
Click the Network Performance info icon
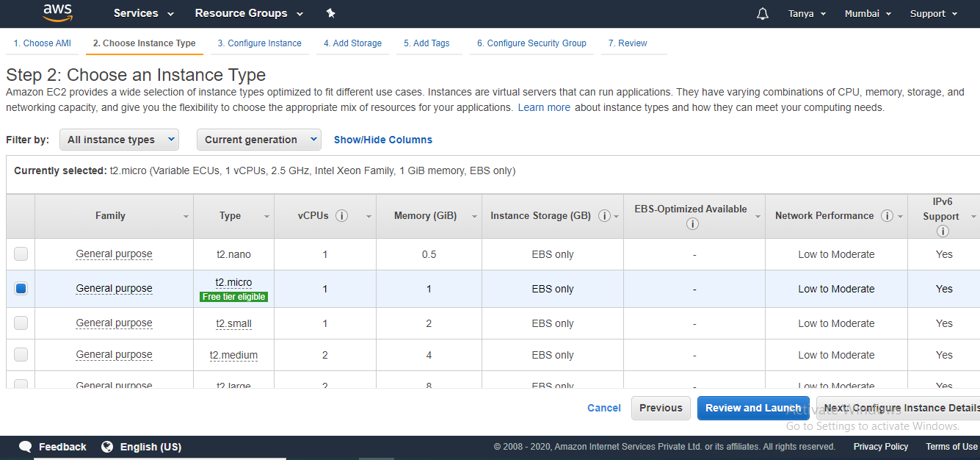[887, 216]
